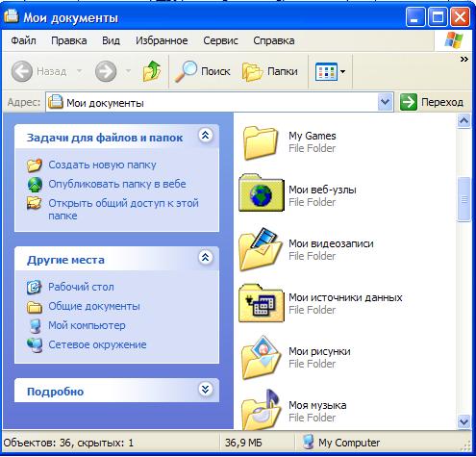This screenshot has width=476, height=457.
Task: Expand the address bar dropdown
Action: coord(385,102)
